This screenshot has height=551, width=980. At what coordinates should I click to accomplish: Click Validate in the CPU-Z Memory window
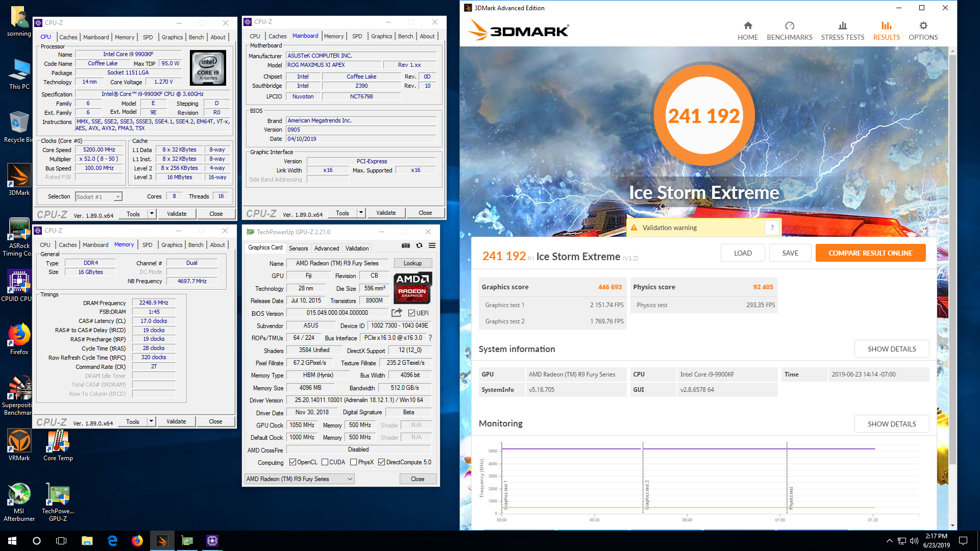click(176, 421)
